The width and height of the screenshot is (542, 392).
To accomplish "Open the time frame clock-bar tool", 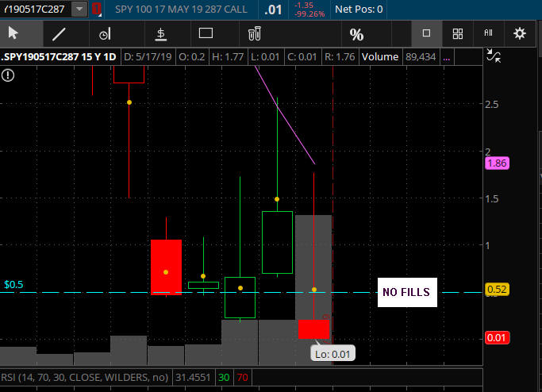I will point(105,34).
